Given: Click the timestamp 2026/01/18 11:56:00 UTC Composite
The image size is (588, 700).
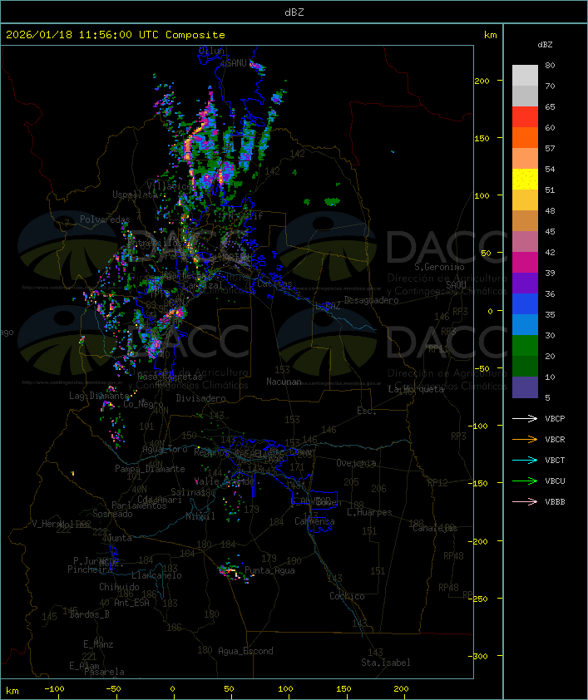Looking at the screenshot, I should (x=116, y=35).
